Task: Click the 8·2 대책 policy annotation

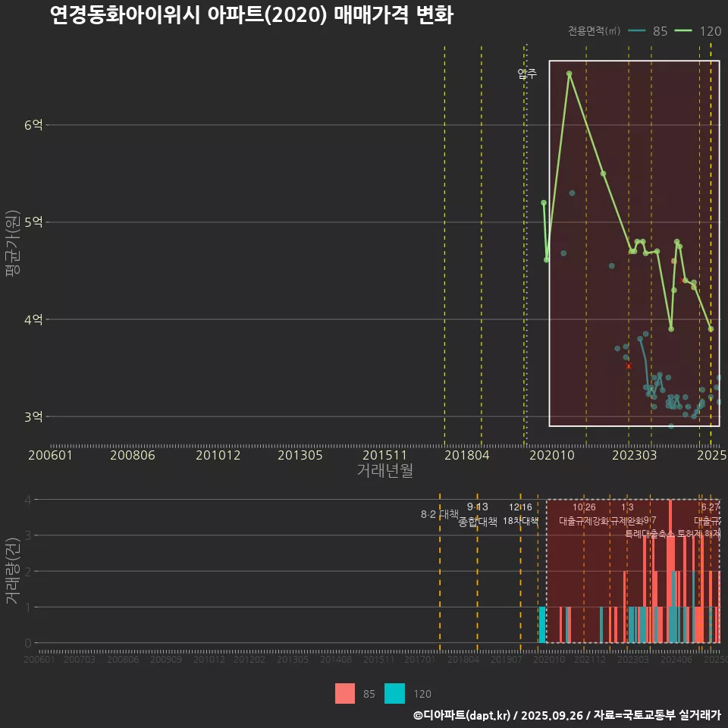Action: (438, 513)
